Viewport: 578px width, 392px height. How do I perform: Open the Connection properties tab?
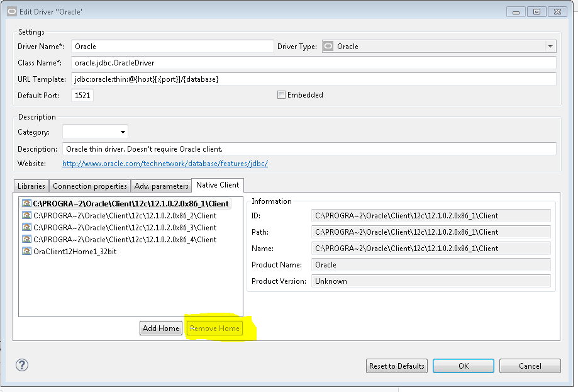tap(90, 186)
